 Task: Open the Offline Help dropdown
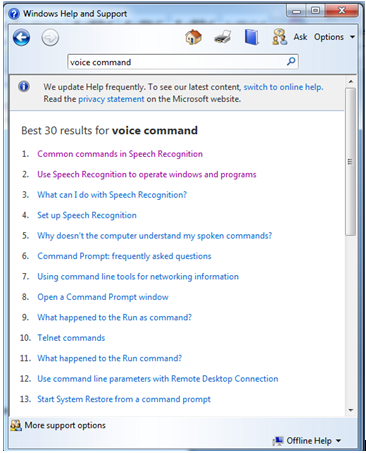314,441
